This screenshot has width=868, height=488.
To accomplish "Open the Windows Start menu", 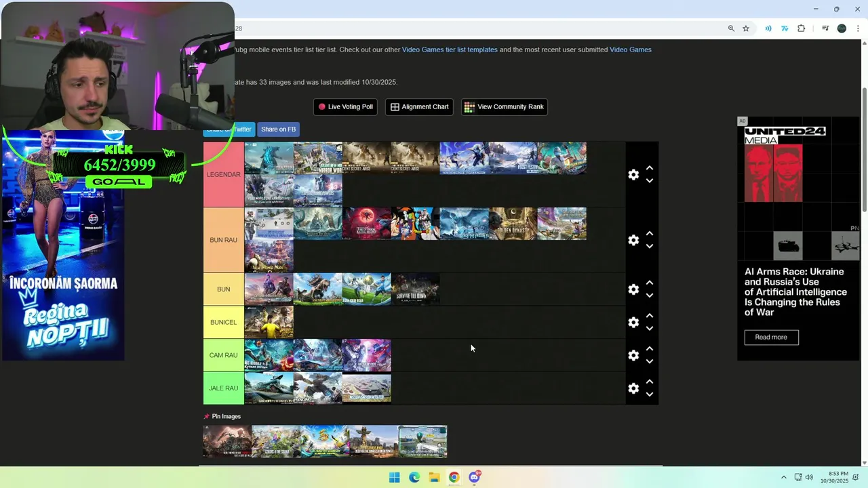I will tap(395, 477).
